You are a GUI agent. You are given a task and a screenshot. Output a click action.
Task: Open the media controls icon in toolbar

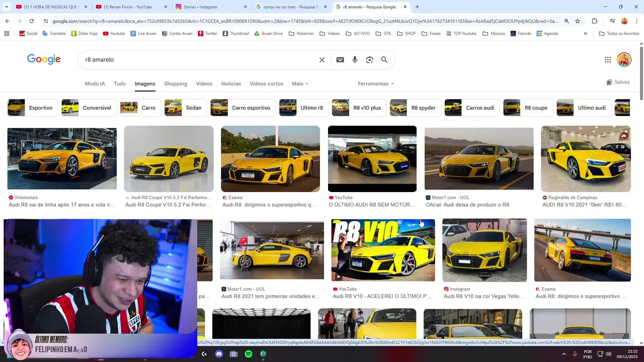coord(612,21)
